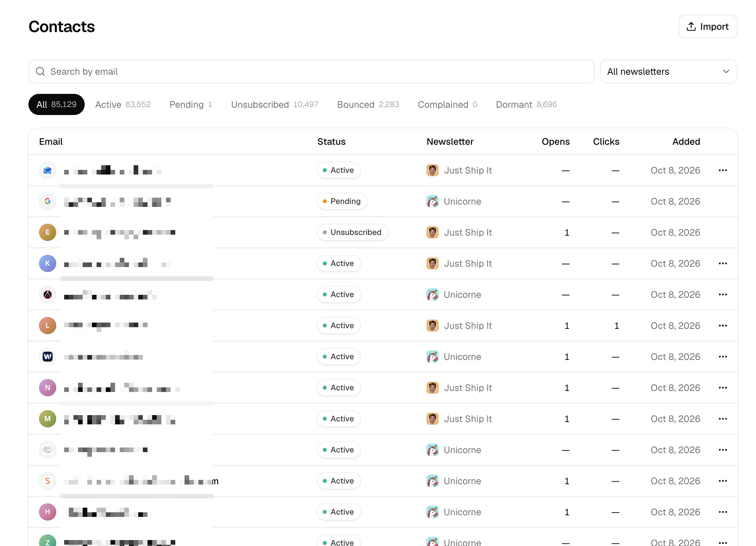Click the green M contact avatar

pyautogui.click(x=48, y=419)
